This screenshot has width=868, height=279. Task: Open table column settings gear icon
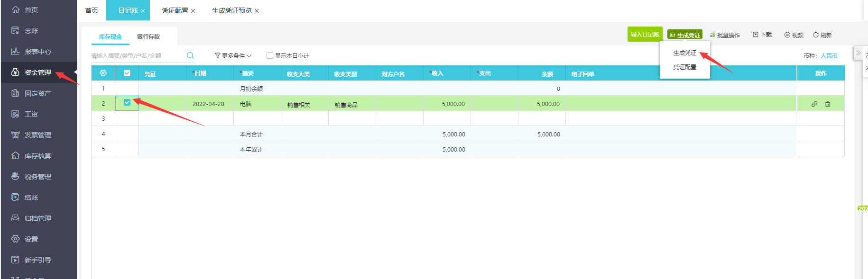pyautogui.click(x=103, y=73)
